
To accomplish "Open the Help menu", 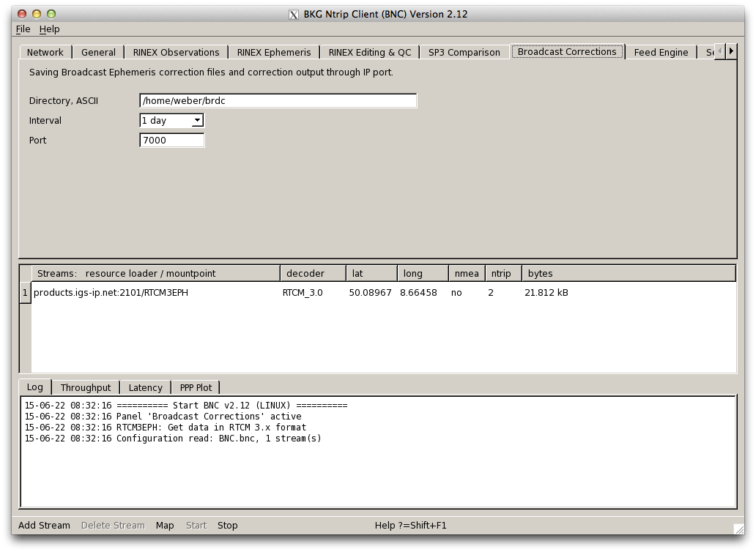I will tap(49, 29).
